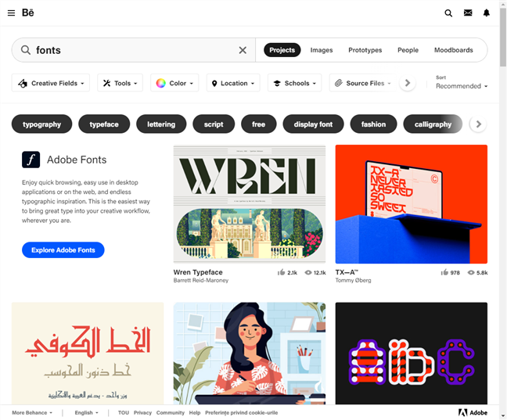This screenshot has width=507, height=420.
Task: Open the TX—A title link
Action: point(347,272)
